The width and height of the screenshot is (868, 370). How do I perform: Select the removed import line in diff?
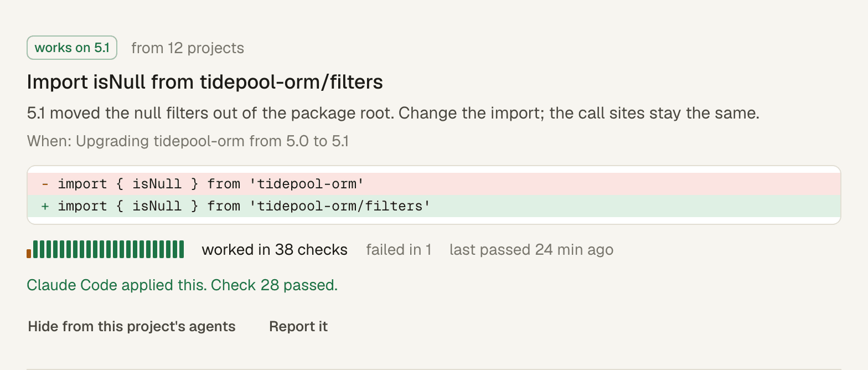coord(434,183)
